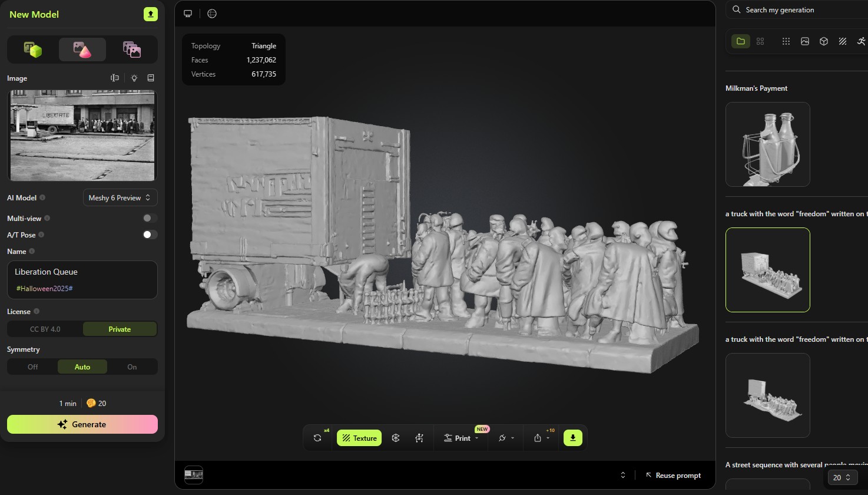Click the green download icon in viewer toolbar
The height and width of the screenshot is (495, 868).
572,438
